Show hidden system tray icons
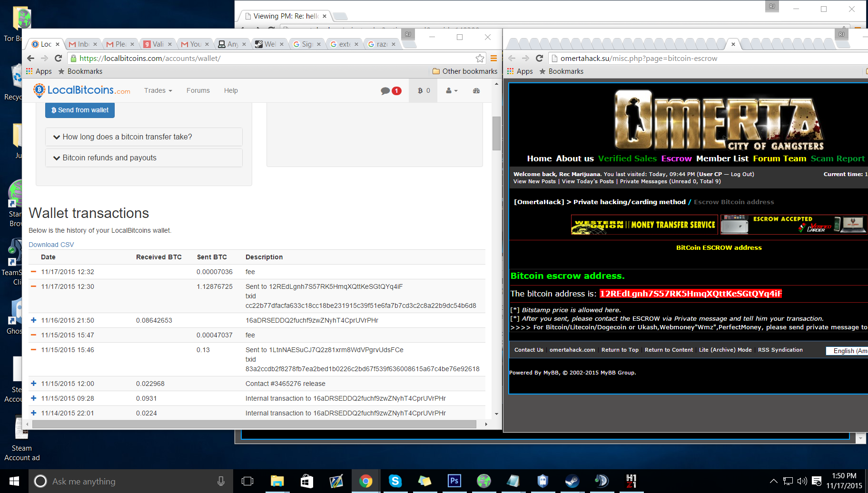The image size is (868, 493). pyautogui.click(x=774, y=481)
